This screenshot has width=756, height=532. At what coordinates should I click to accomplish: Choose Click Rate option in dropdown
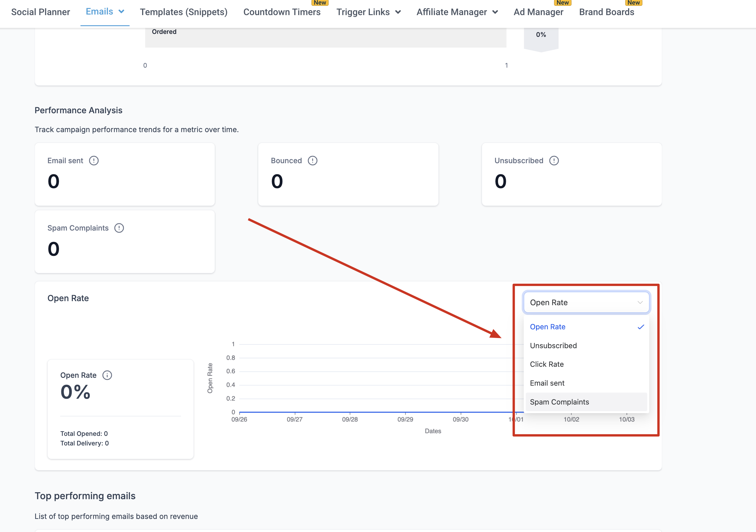[x=547, y=364]
